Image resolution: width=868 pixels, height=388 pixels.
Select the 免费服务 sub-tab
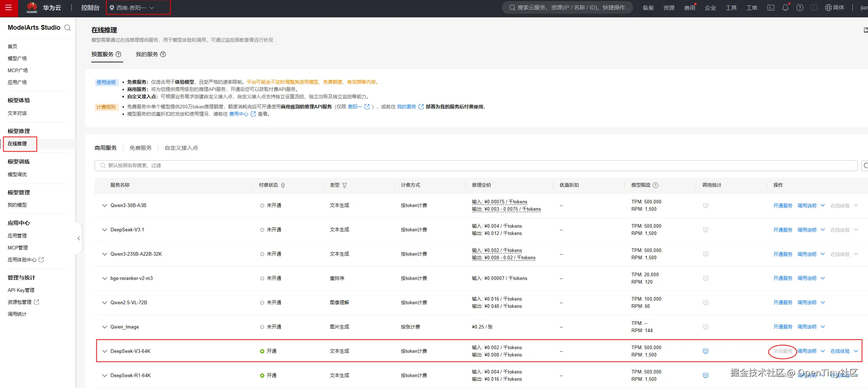(x=141, y=148)
